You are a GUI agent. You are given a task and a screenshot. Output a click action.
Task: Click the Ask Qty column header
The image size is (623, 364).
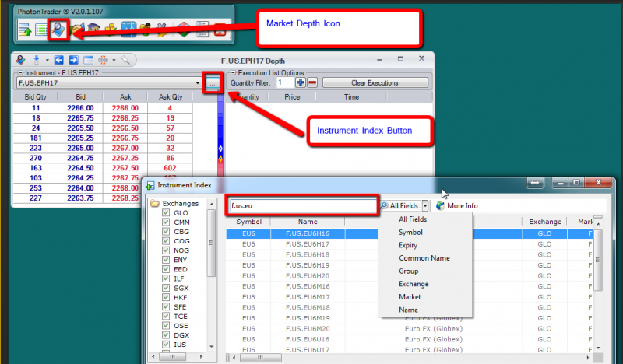tap(171, 97)
